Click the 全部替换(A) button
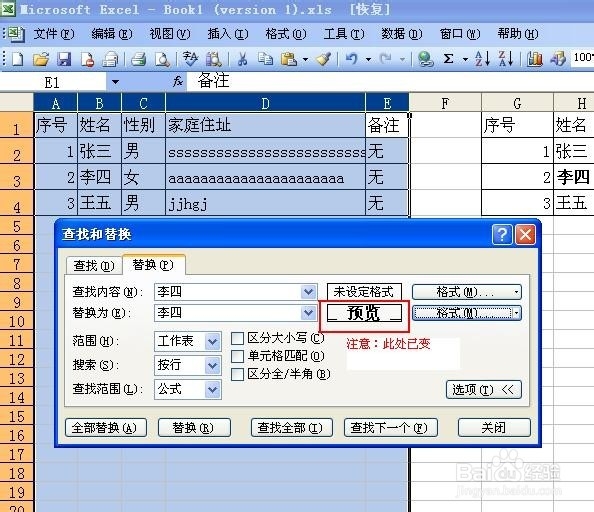This screenshot has height=512, width=594. [x=106, y=428]
